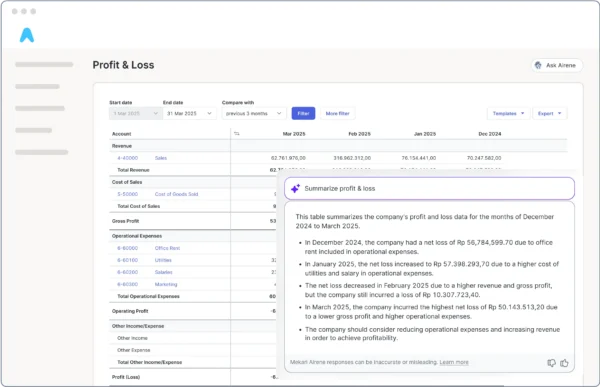Click the Ask Airene button
Screen dimensions: 600x387
pyautogui.click(x=557, y=65)
